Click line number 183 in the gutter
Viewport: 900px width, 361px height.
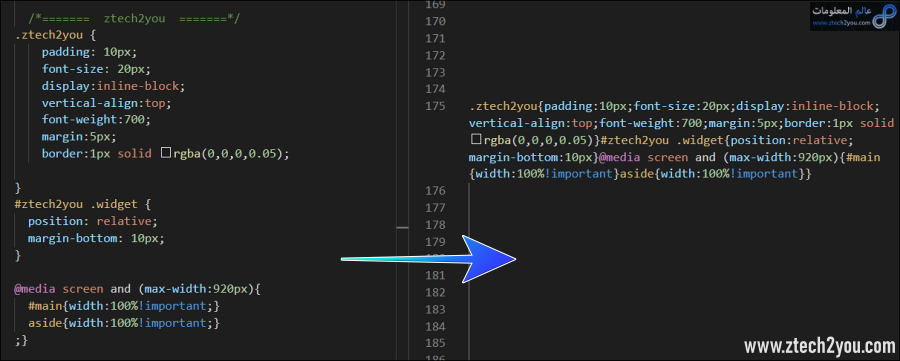[x=436, y=309]
